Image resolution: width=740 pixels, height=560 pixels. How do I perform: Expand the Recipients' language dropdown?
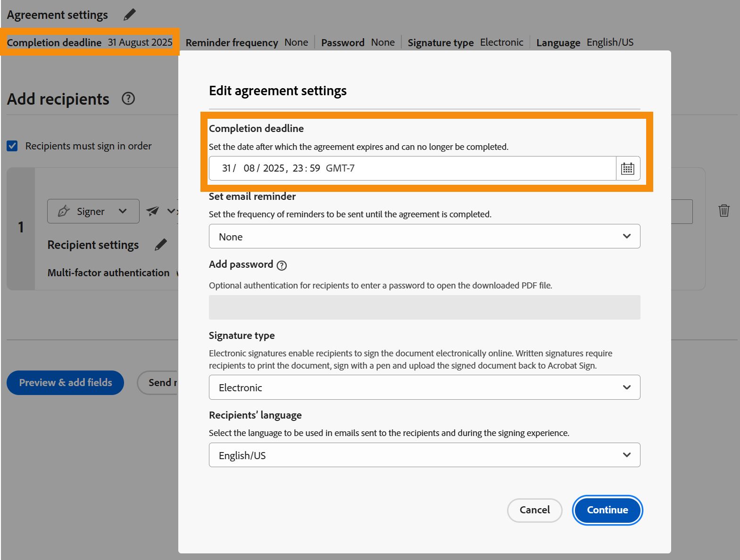pos(424,455)
